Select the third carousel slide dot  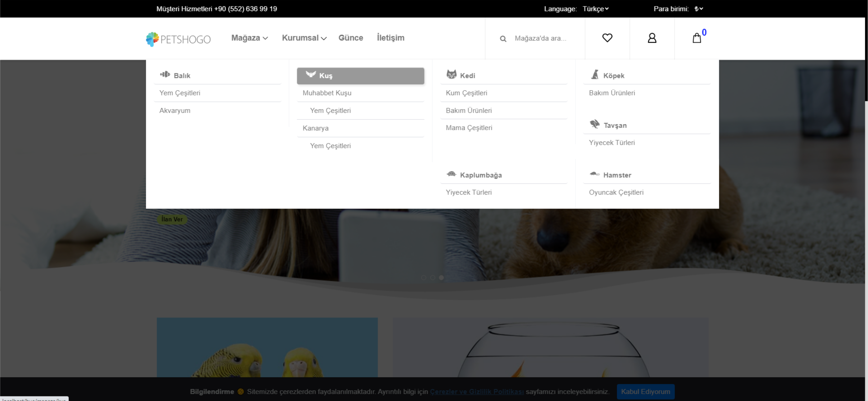tap(441, 277)
